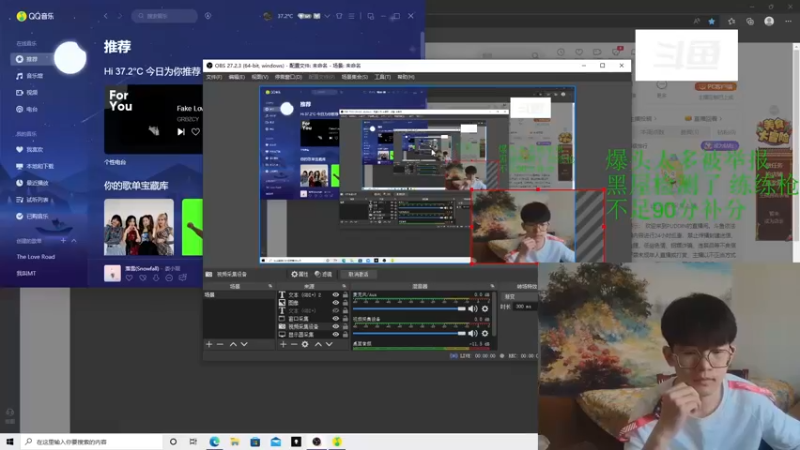Toggle visibility of 文本 (GDI+) 2 source
Screen dimensions: 800x450
pyautogui.click(x=336, y=295)
